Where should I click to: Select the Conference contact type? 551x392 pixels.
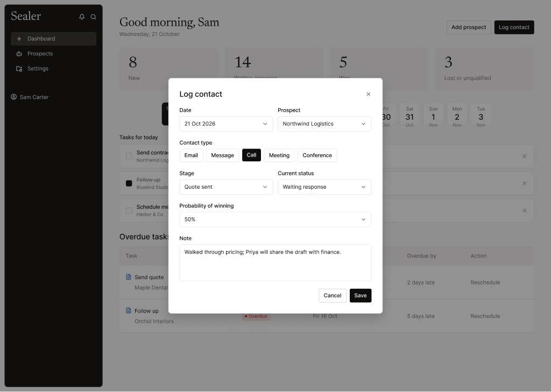[x=317, y=155]
